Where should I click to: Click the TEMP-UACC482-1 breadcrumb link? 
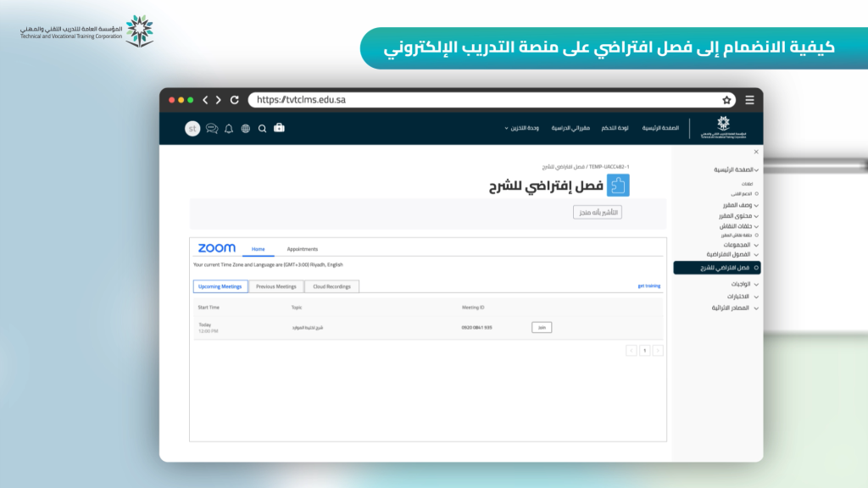point(609,167)
